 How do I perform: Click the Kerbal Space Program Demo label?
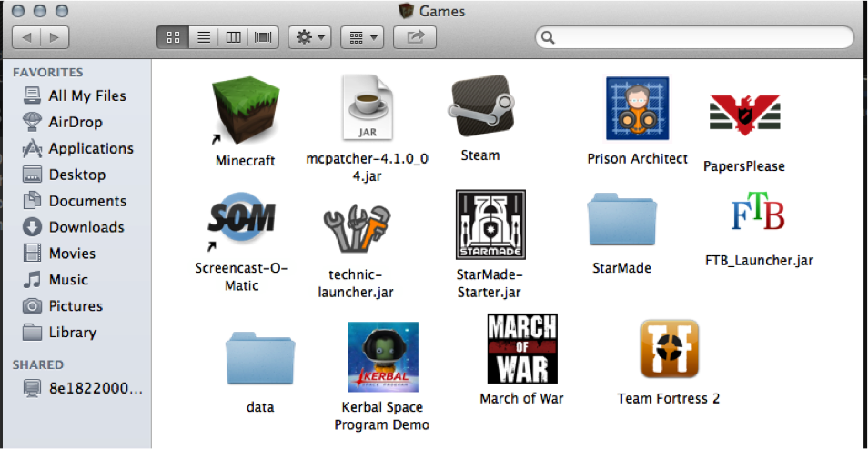[383, 415]
